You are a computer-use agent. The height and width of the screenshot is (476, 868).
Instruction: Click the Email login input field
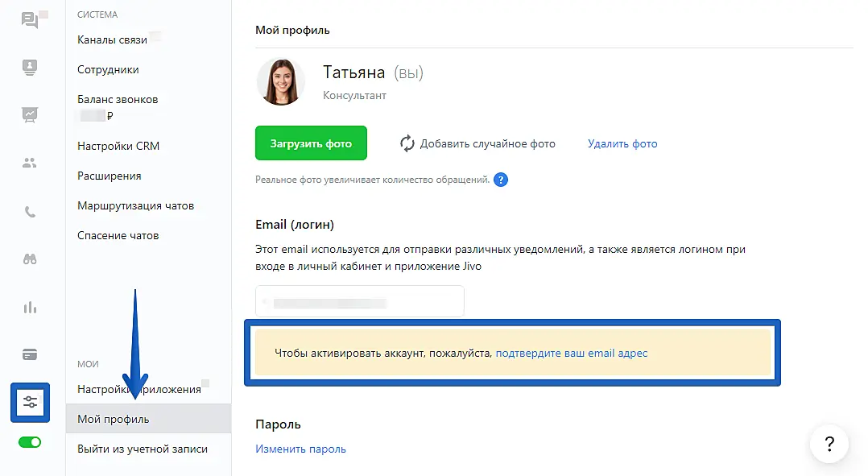click(x=359, y=302)
